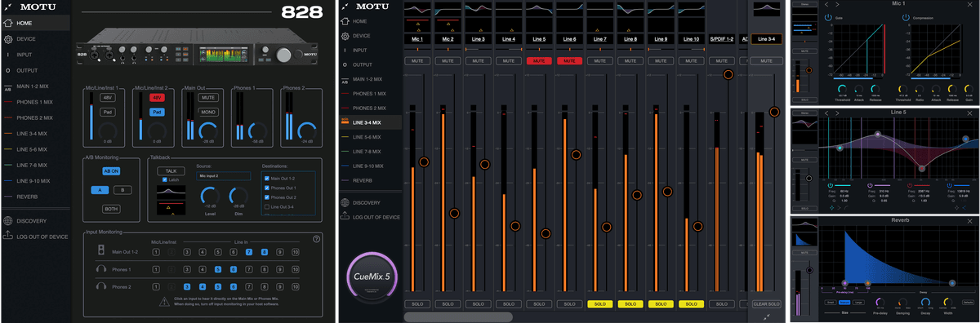Click the Line 3-4 output name field
This screenshot has height=323, width=980.
click(767, 39)
